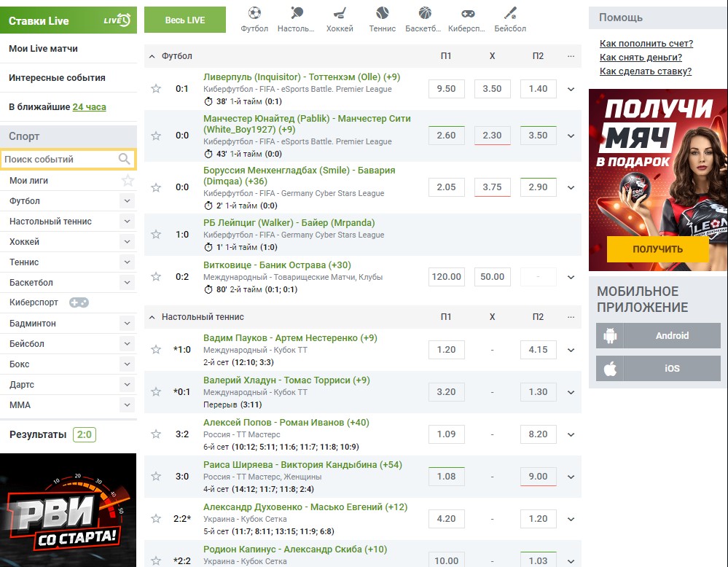Image resolution: width=728 pixels, height=567 pixels.
Task: Select the Table tennis paddle icon
Action: click(x=296, y=13)
